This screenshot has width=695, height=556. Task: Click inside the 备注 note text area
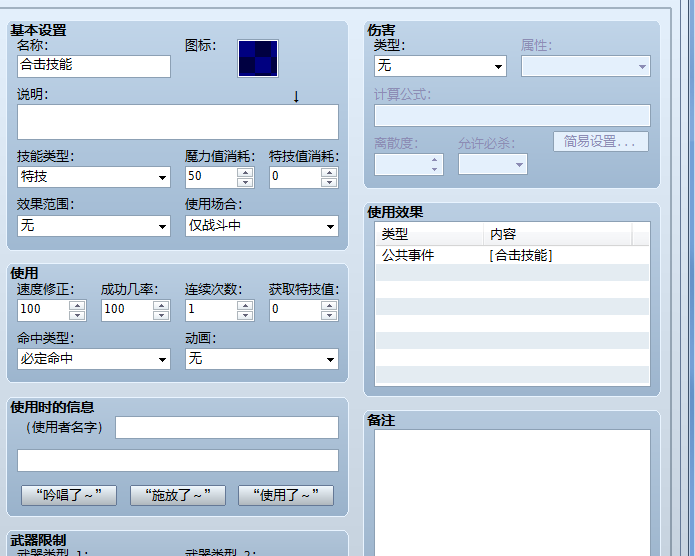512,492
